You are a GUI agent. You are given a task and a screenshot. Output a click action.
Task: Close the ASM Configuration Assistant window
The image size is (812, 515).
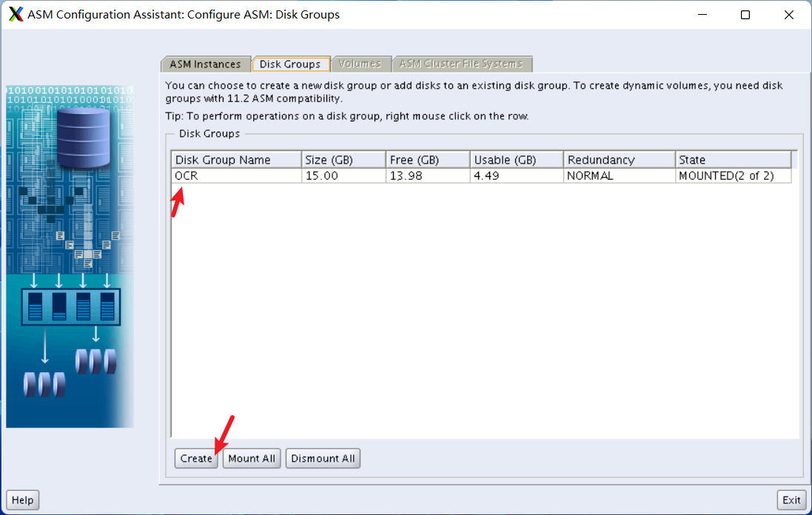[789, 15]
